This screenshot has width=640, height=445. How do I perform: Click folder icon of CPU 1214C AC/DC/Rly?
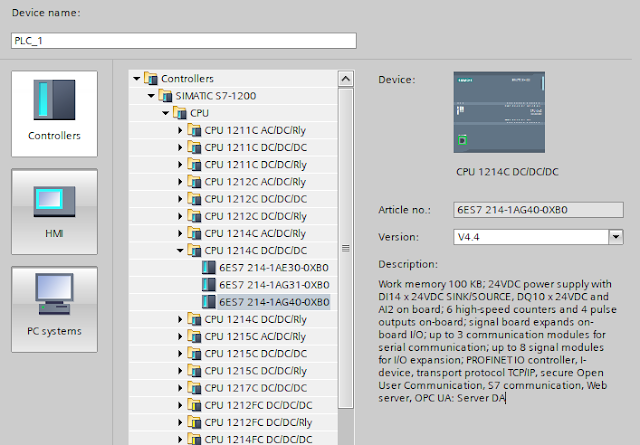[194, 233]
